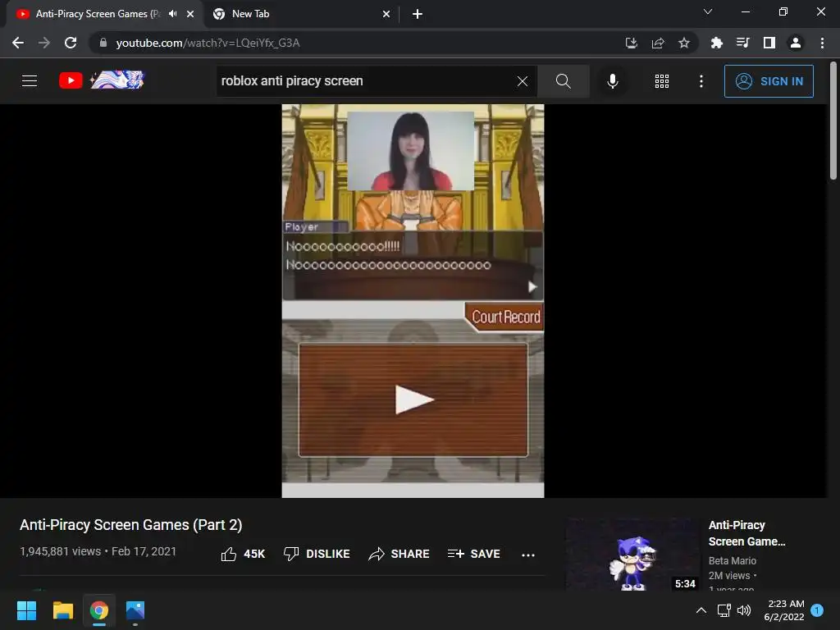Reload the current page
The image size is (840, 630).
pyautogui.click(x=71, y=43)
